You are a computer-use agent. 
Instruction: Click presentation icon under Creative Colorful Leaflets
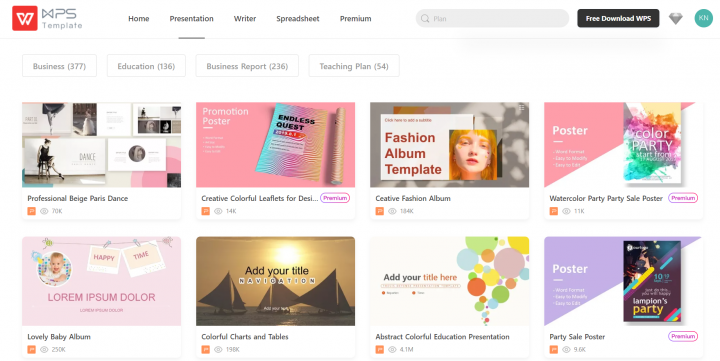[x=205, y=211]
